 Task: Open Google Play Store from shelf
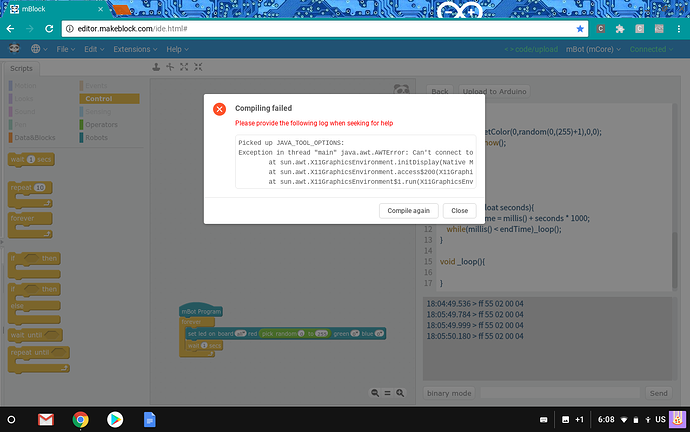click(115, 420)
